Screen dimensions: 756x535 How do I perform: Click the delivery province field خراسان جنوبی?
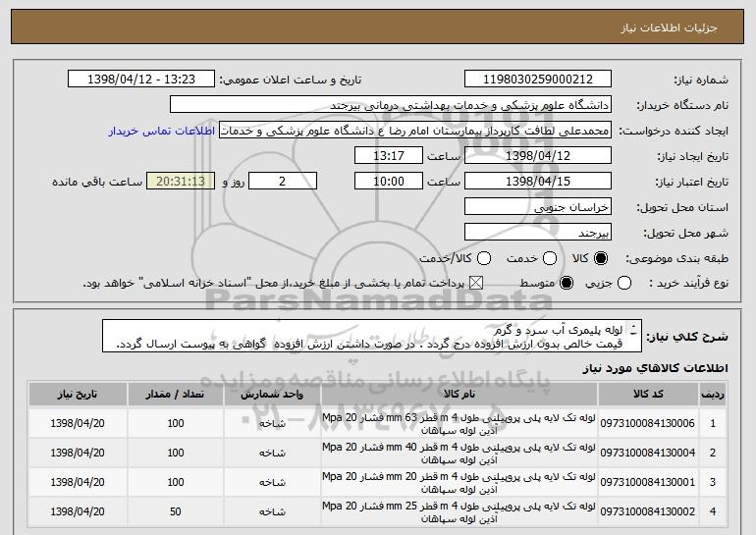(x=538, y=207)
